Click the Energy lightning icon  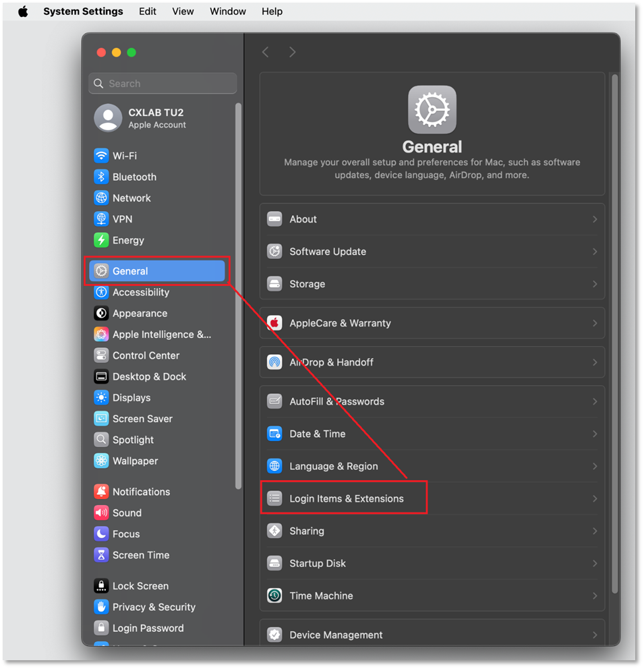(x=101, y=240)
